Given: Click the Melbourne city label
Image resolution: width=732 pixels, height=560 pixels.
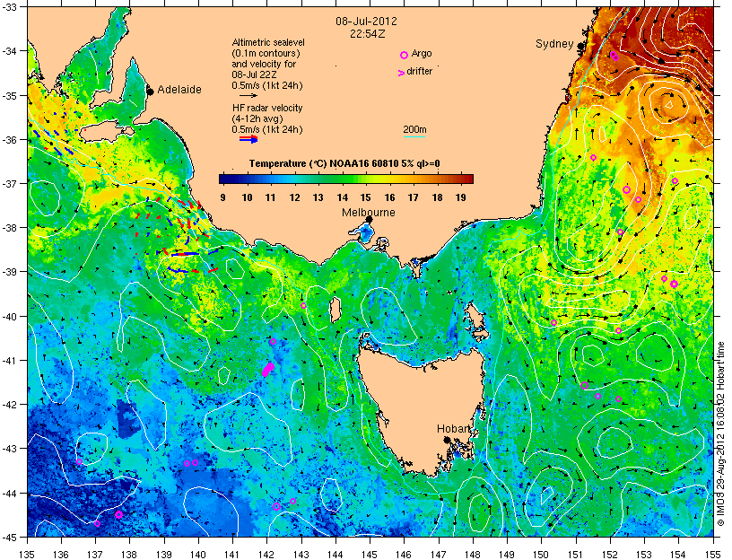Looking at the screenshot, I should point(369,213).
